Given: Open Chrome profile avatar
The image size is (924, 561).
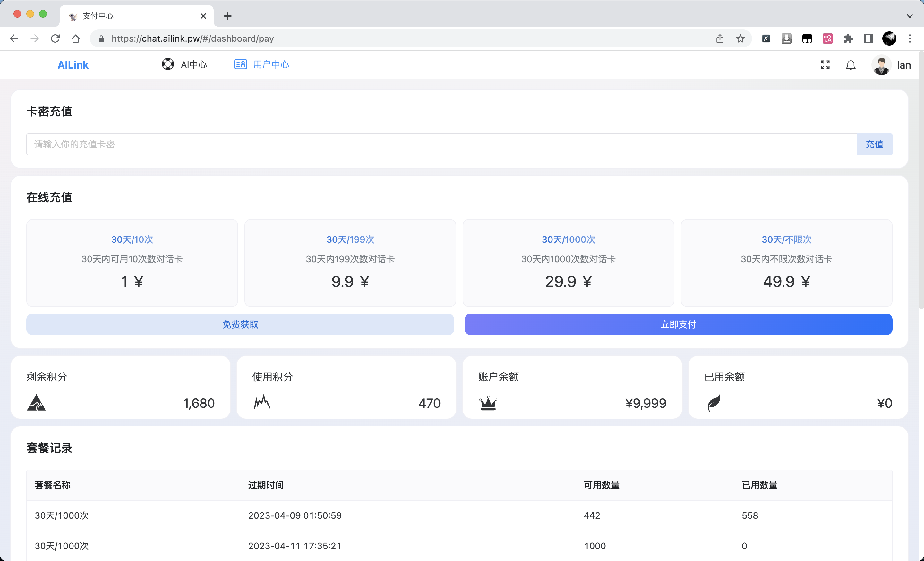Looking at the screenshot, I should (889, 38).
